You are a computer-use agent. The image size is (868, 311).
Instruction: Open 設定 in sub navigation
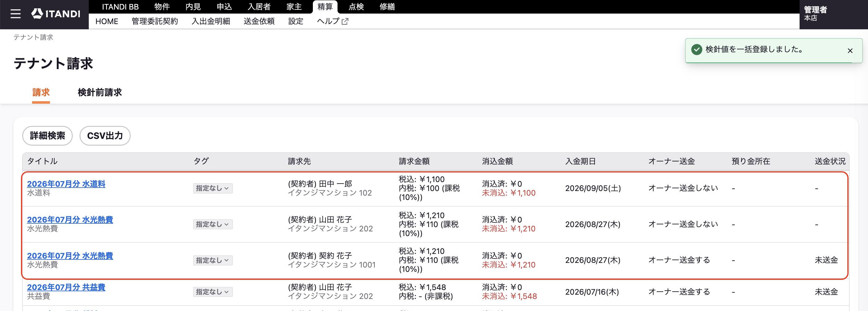tap(296, 21)
